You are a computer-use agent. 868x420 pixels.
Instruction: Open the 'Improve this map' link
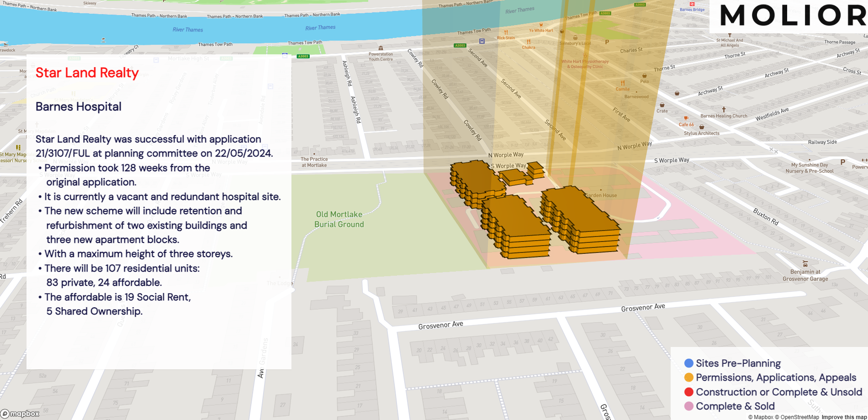pyautogui.click(x=844, y=417)
